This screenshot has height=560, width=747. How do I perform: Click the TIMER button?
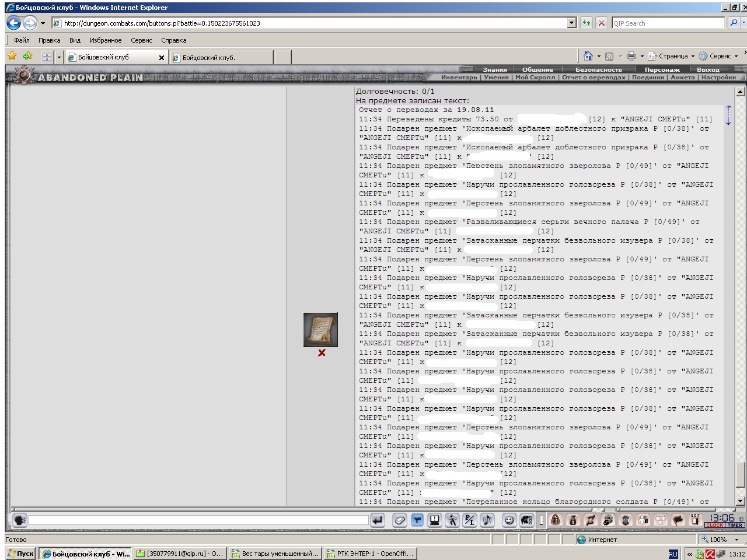pyautogui.click(x=735, y=525)
